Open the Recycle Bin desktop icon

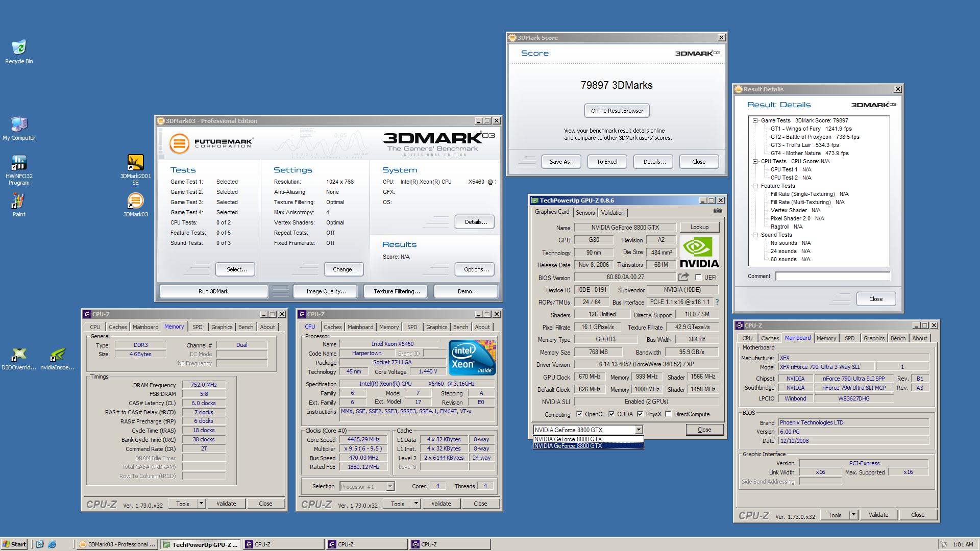point(19,48)
